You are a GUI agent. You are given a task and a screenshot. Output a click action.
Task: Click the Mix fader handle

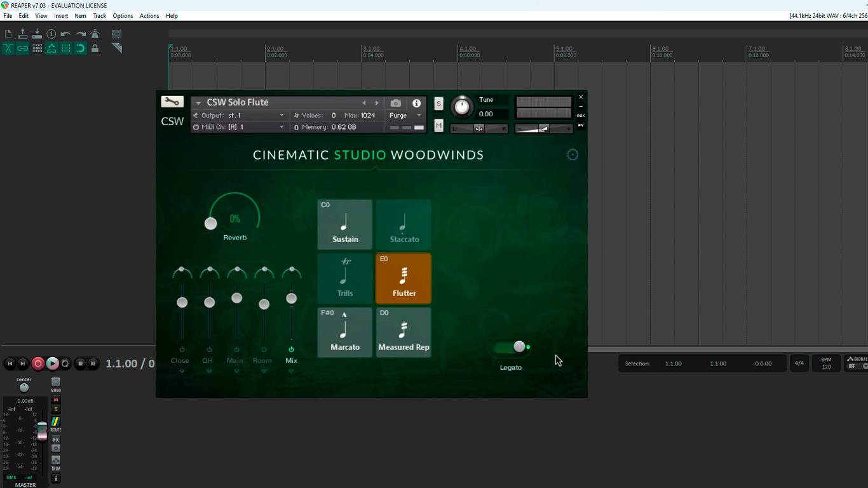pyautogui.click(x=292, y=299)
